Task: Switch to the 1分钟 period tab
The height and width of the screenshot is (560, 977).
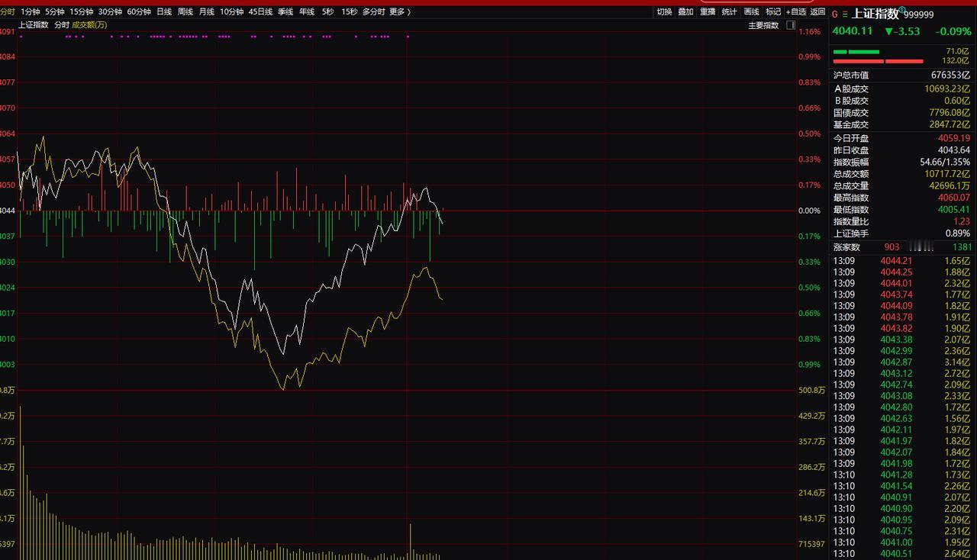Action: pos(31,11)
